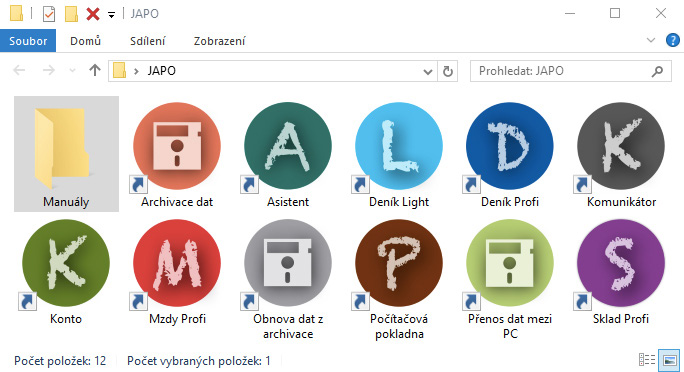Screen dimensions: 684x372
Task: Select the Sklad Profi shortcut icon
Action: tap(621, 263)
